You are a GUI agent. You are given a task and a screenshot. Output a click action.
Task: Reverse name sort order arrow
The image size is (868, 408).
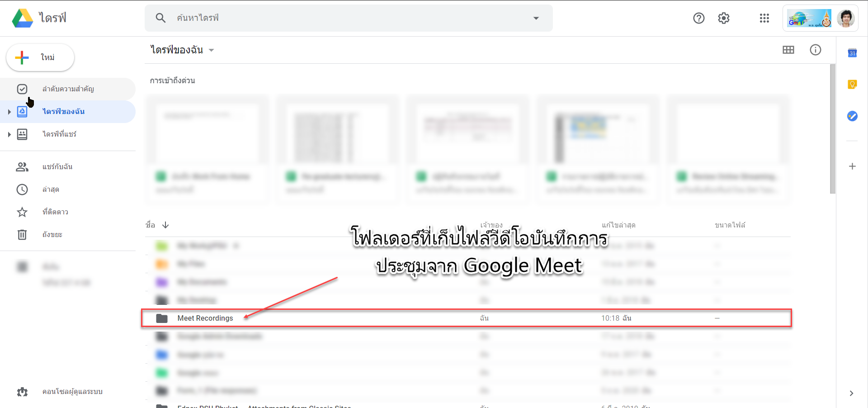165,225
